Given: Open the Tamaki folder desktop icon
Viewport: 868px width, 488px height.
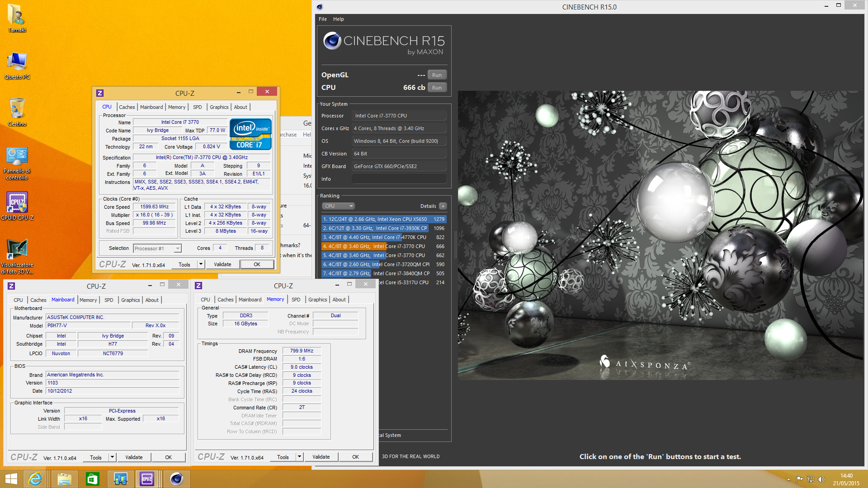Looking at the screenshot, I should tap(17, 18).
